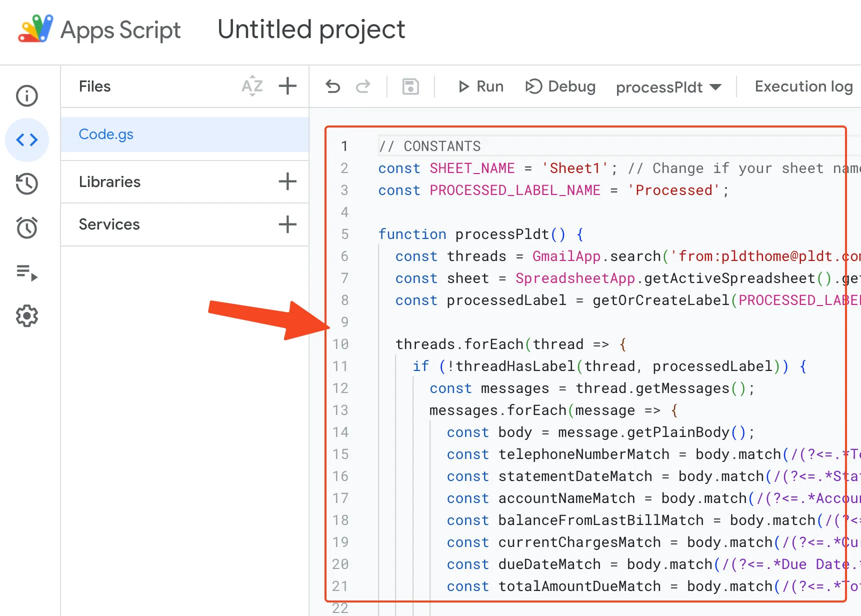This screenshot has width=861, height=616.
Task: Start Debug on the selected function
Action: pos(560,86)
